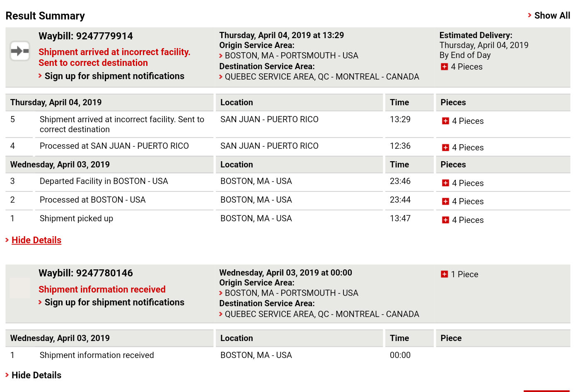Expand the 1 Piece plus icon
The width and height of the screenshot is (580, 392).
click(445, 274)
